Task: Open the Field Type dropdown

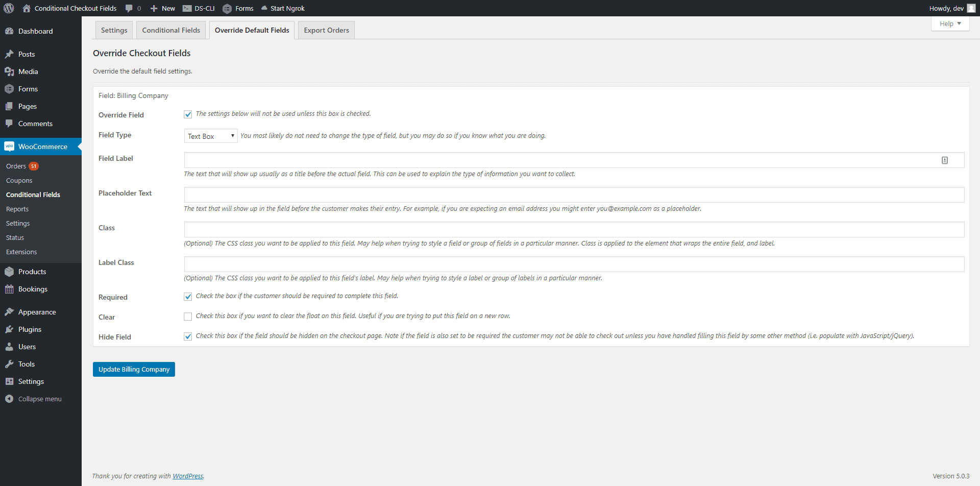Action: tap(210, 135)
